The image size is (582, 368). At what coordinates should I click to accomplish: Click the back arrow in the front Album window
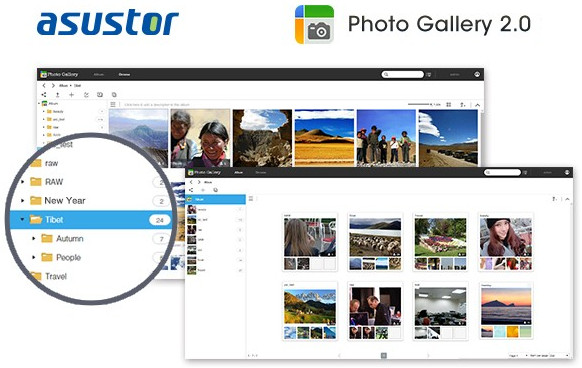[191, 182]
